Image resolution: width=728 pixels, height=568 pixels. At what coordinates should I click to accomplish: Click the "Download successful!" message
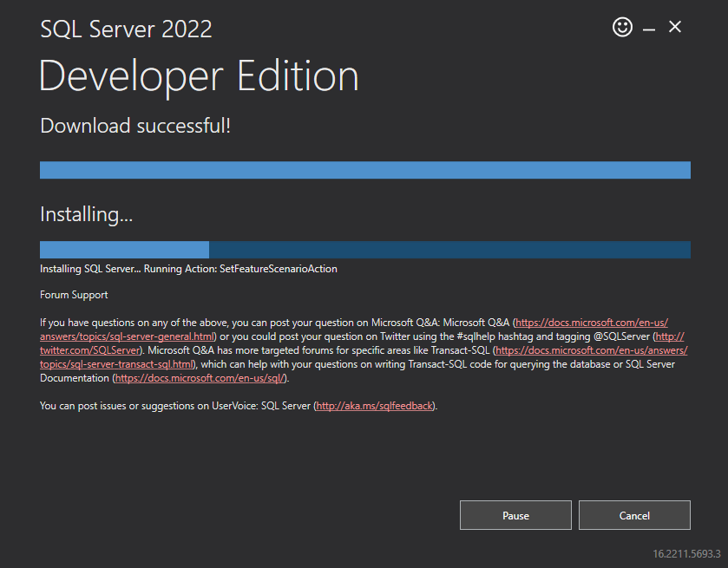tap(135, 126)
